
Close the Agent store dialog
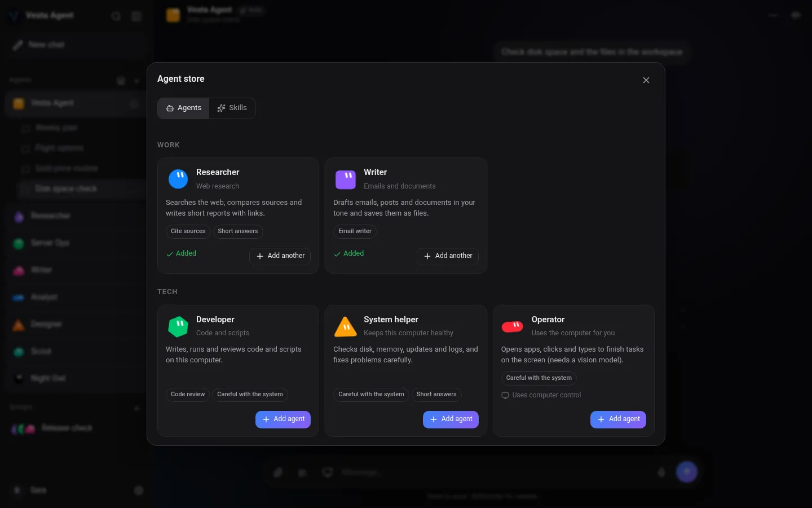click(646, 80)
